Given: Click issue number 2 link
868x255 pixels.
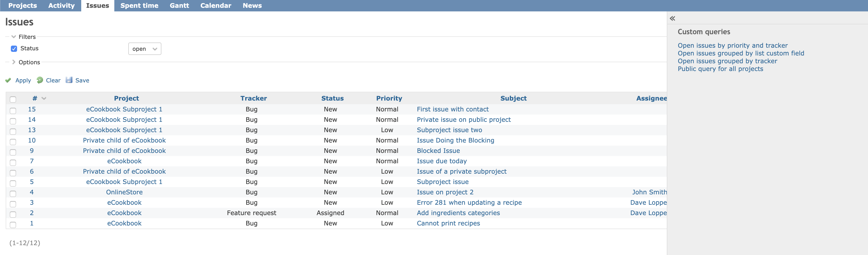Looking at the screenshot, I should [32, 213].
